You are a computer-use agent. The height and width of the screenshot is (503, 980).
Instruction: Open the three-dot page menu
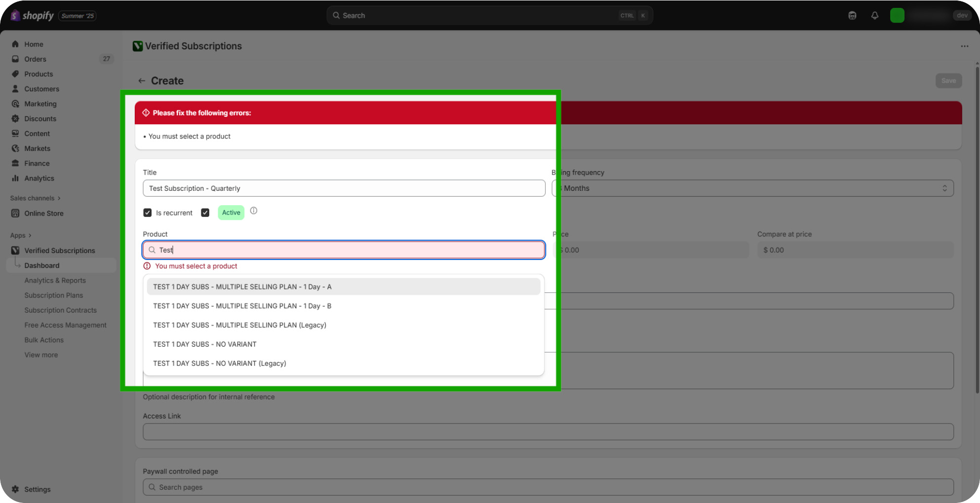965,46
